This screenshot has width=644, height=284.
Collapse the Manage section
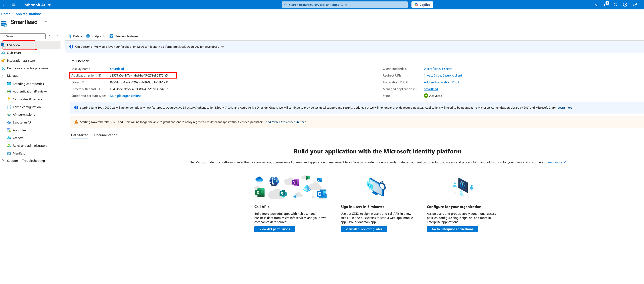3,76
